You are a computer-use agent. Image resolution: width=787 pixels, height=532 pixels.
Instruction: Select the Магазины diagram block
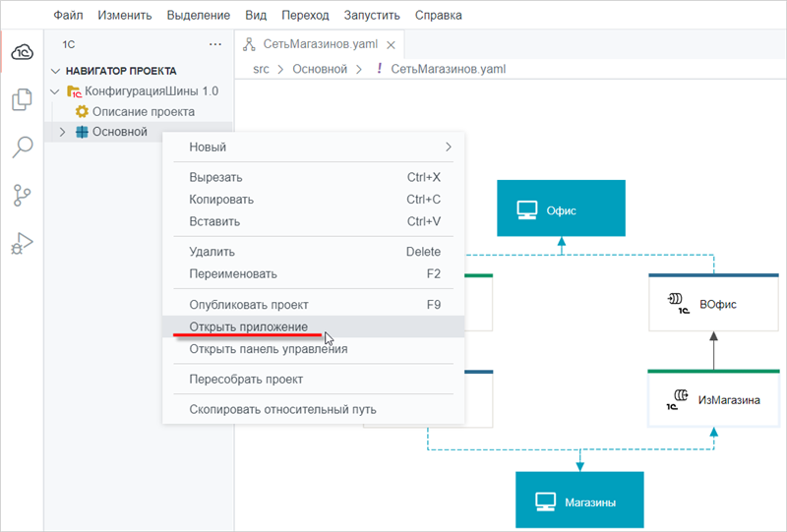pyautogui.click(x=579, y=500)
